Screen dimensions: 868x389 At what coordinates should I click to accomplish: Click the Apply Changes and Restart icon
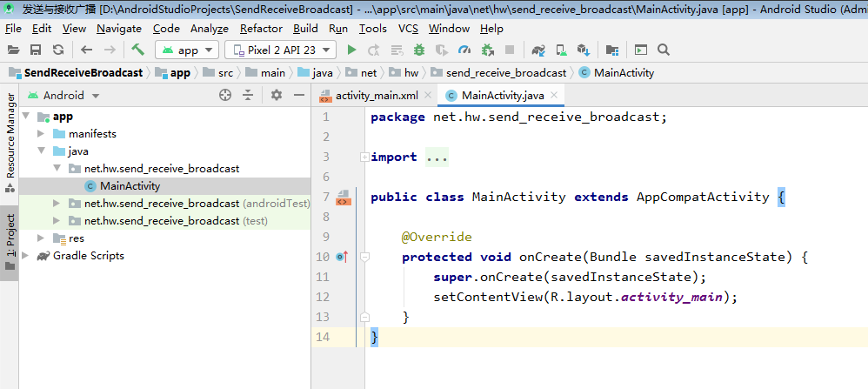pos(374,50)
